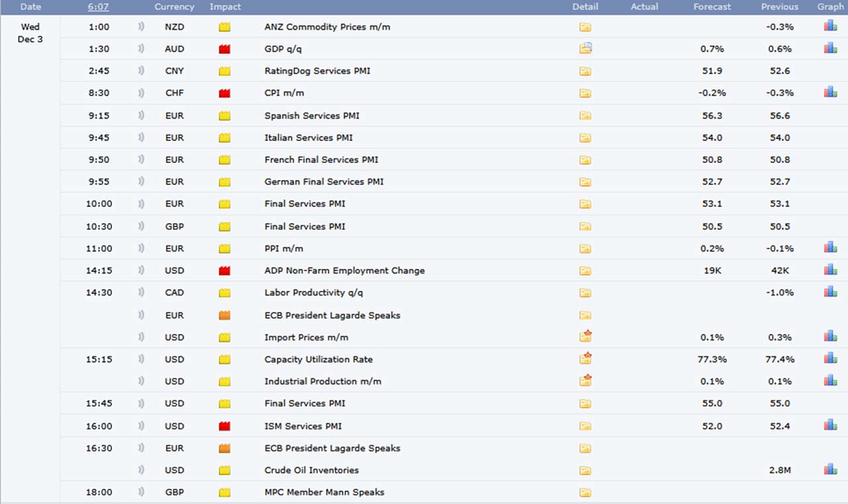Toggle the alert speaker for ISM Services PMI
This screenshot has height=504, width=848.
[140, 426]
